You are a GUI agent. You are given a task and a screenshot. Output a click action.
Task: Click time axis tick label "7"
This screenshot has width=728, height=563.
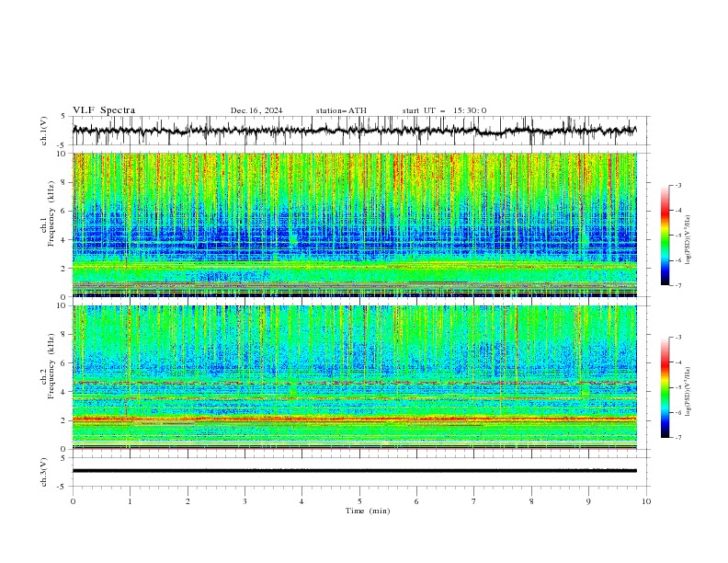474,501
